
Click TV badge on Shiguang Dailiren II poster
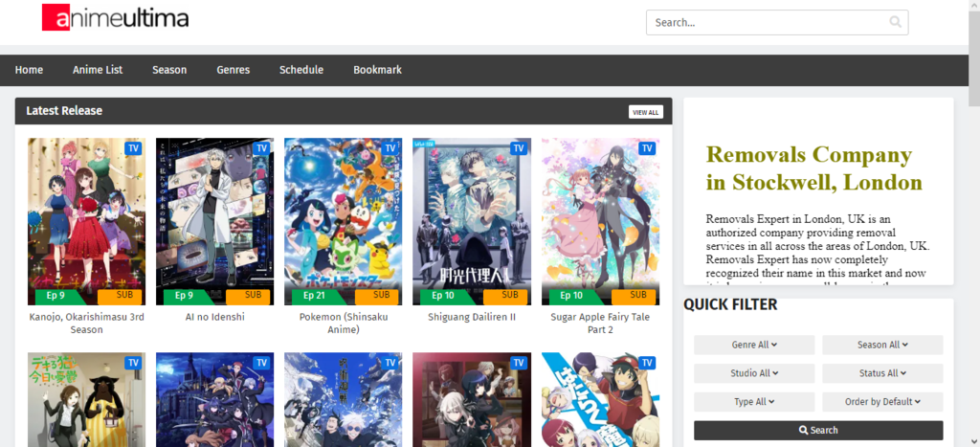[518, 148]
